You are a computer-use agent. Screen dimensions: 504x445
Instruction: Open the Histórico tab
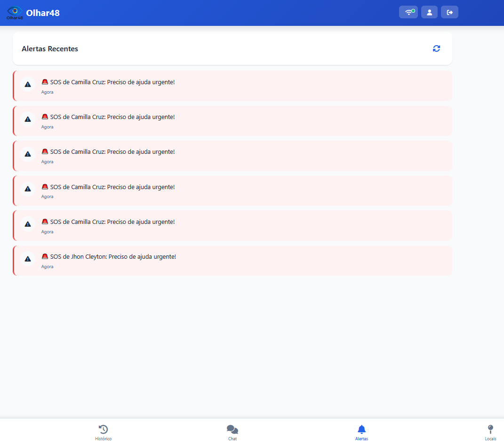coord(104,432)
